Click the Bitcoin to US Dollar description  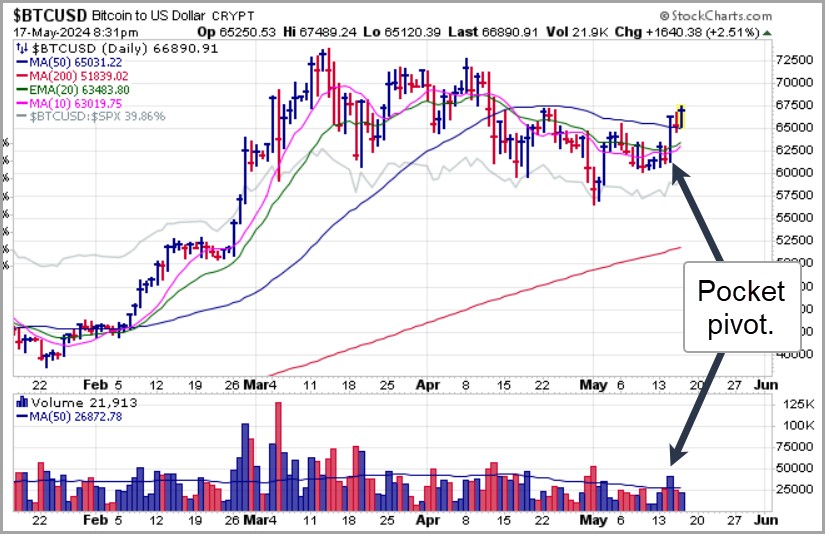tap(148, 16)
